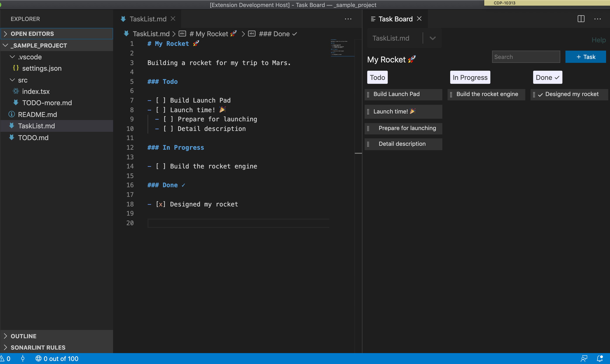Click the drag handle of Build the rocket engine
This screenshot has height=364, width=610.
(x=451, y=95)
